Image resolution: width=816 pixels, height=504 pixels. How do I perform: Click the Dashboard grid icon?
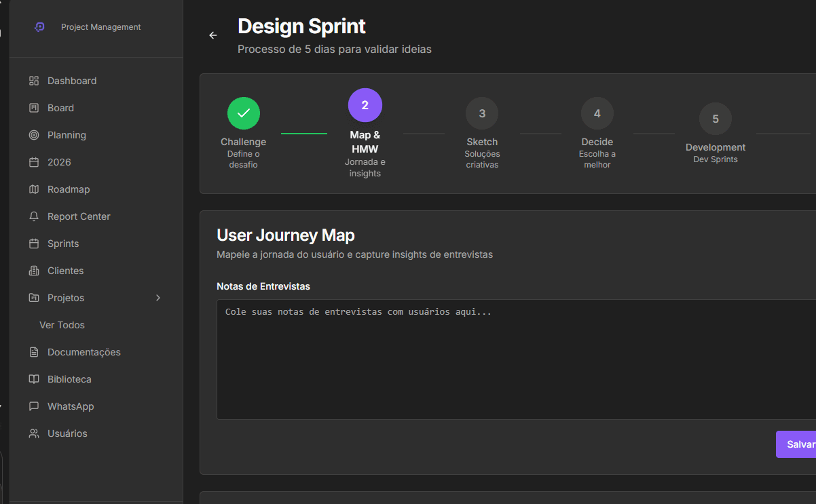tap(34, 81)
